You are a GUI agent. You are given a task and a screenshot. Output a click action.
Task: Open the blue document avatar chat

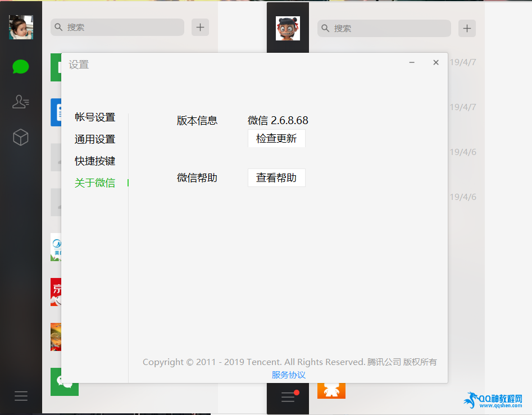point(56,112)
